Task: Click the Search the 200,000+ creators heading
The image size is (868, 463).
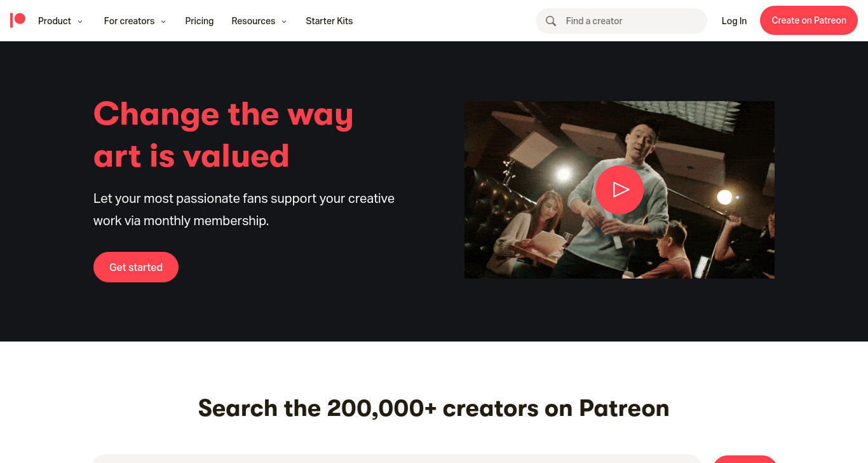Action: coord(433,408)
